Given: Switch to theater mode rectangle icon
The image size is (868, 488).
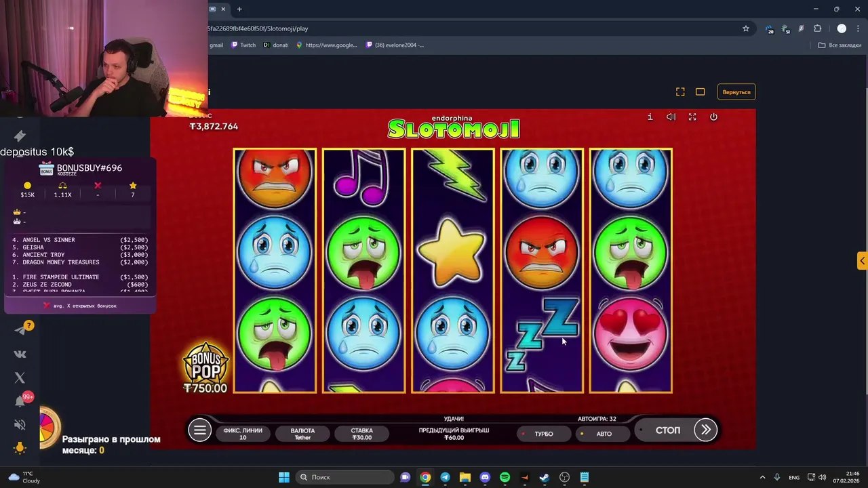Looking at the screenshot, I should click(x=701, y=91).
